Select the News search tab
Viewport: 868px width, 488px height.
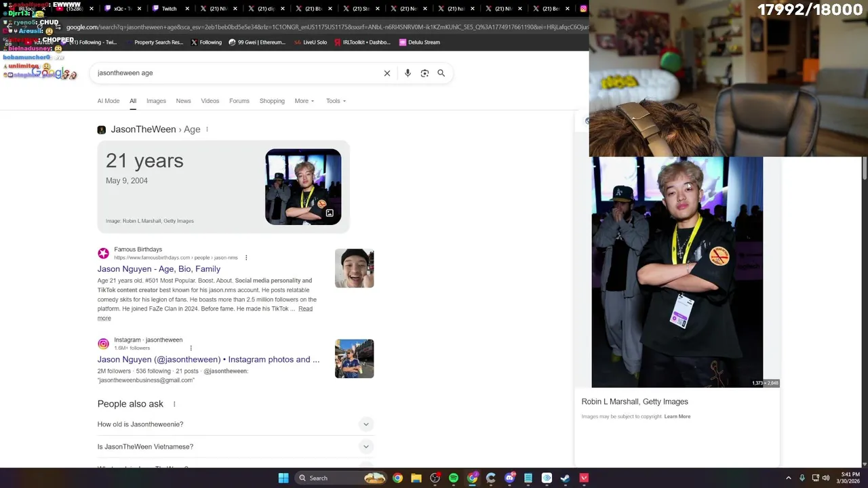(x=183, y=101)
